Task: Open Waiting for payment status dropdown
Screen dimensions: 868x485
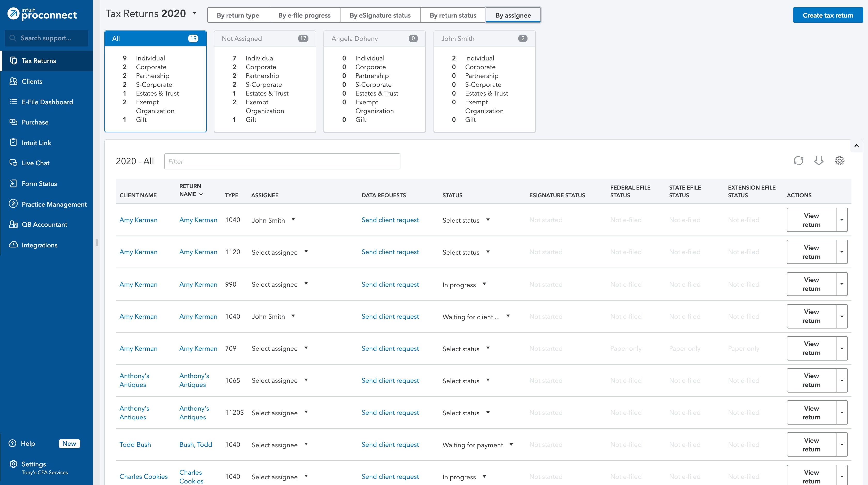Action: [x=478, y=445]
